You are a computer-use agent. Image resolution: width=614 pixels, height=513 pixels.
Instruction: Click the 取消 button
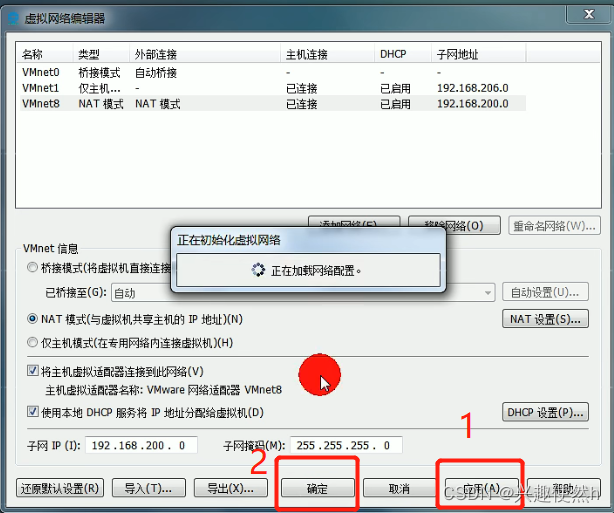(399, 488)
